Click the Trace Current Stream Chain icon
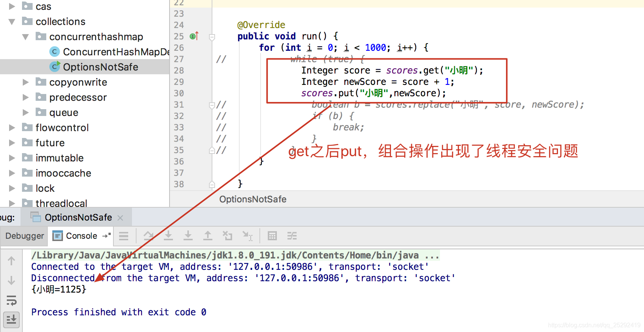The width and height of the screenshot is (644, 332). [x=292, y=236]
